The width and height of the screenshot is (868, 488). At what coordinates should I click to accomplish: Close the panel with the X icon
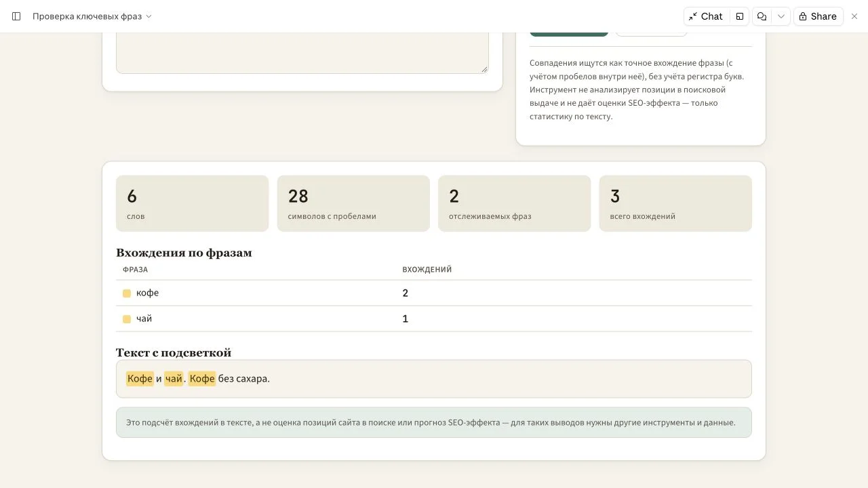(x=854, y=16)
